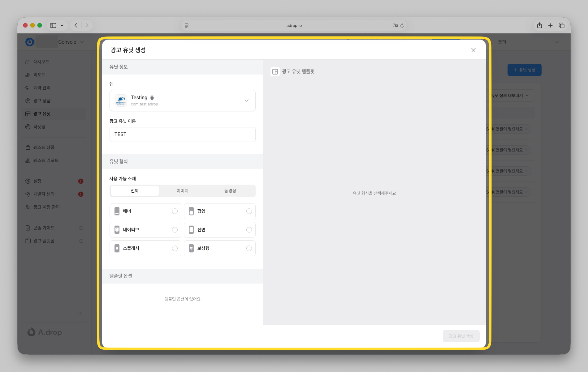Switch to the 동영상 material tab
588x372 pixels.
[x=230, y=191]
